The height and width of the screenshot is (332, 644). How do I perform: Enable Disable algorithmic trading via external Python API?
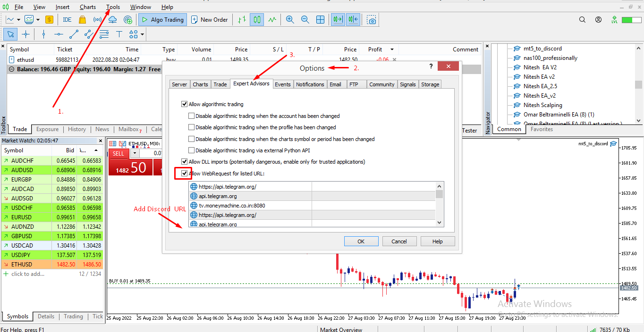point(192,150)
